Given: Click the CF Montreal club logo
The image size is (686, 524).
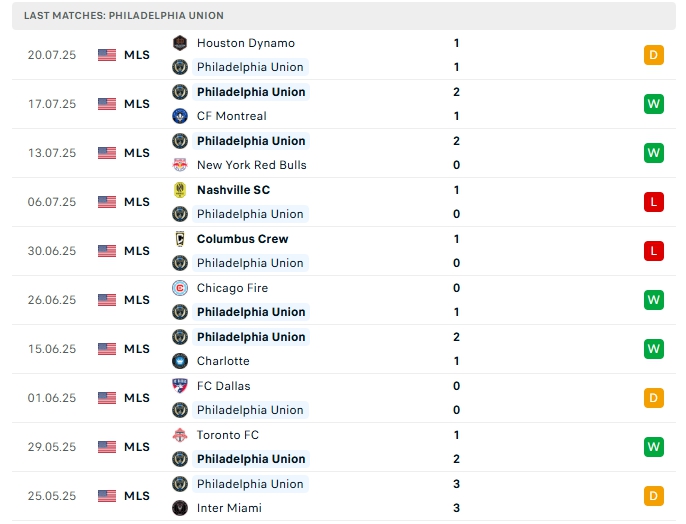Looking at the screenshot, I should pyautogui.click(x=180, y=116).
